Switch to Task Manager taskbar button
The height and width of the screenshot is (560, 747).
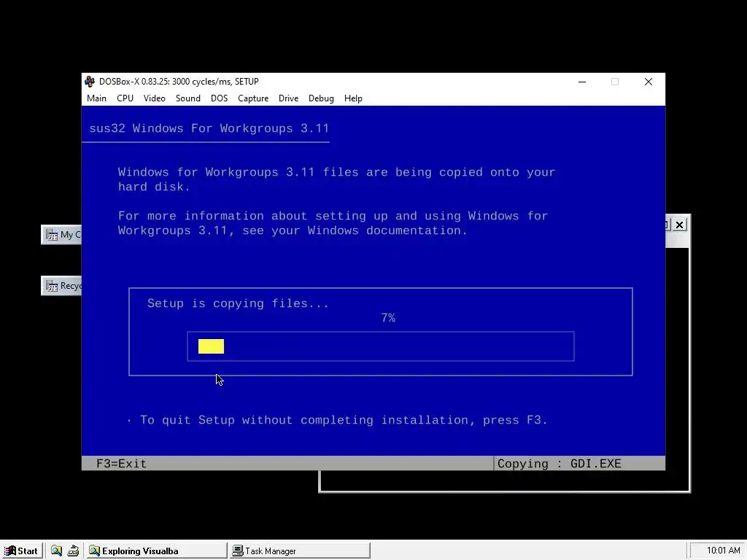pos(300,551)
